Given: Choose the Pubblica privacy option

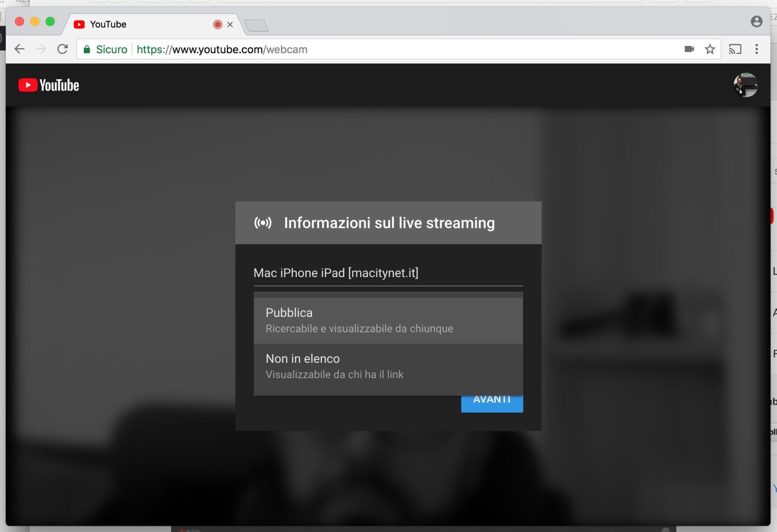Looking at the screenshot, I should 388,321.
